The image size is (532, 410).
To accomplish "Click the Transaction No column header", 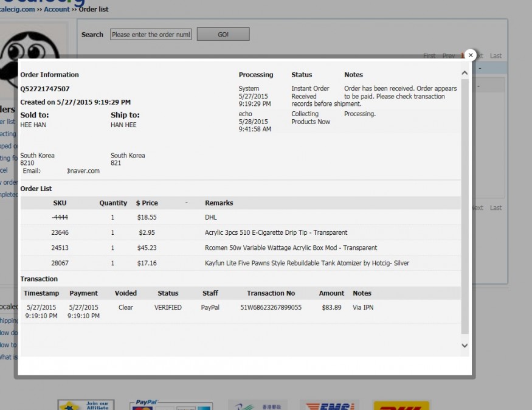I will coord(271,293).
